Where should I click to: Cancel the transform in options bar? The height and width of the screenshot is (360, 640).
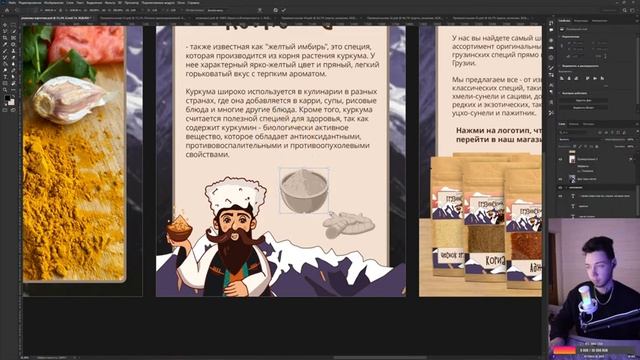[276, 10]
